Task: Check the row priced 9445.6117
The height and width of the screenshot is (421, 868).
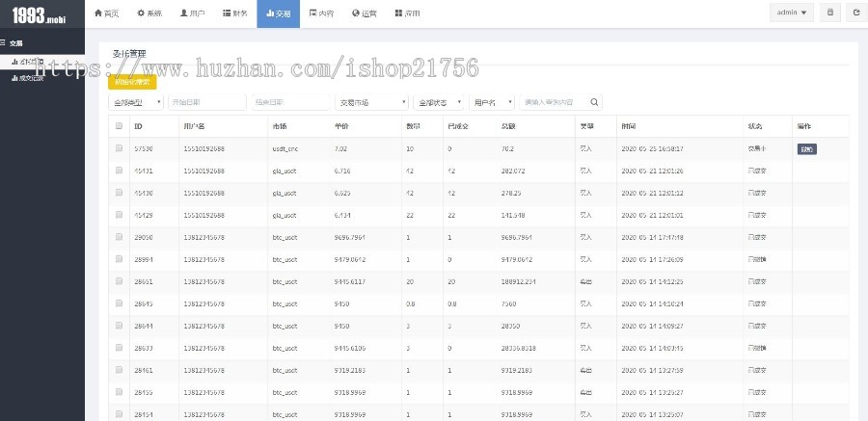Action: pos(119,281)
